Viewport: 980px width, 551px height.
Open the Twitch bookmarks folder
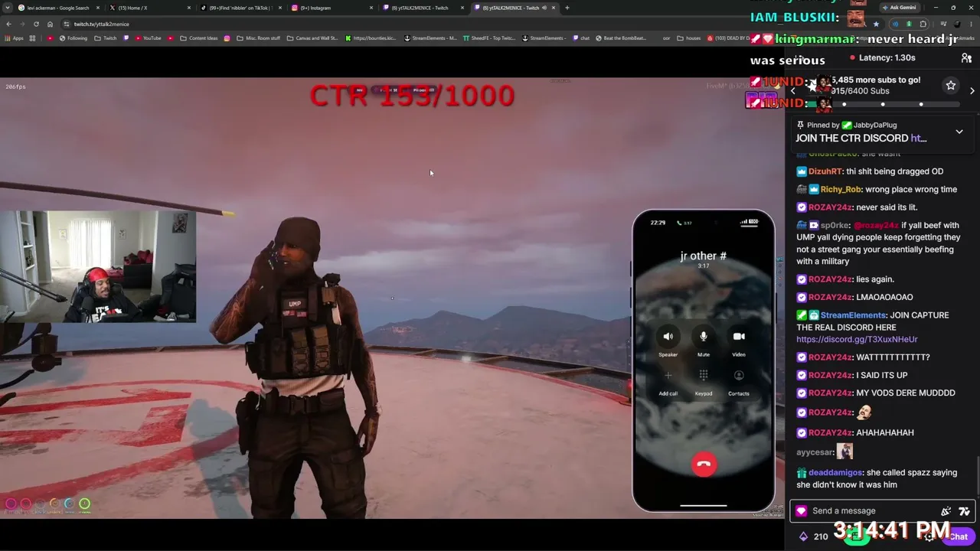tap(106, 38)
